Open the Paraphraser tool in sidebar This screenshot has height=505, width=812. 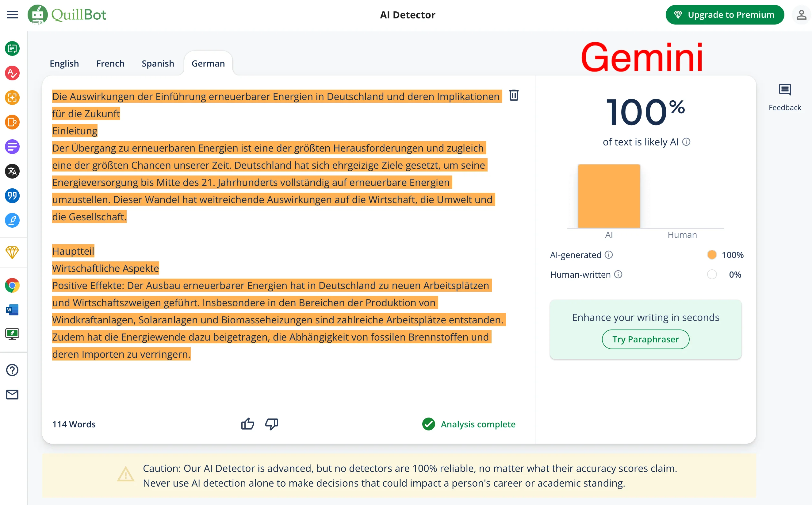(12, 49)
